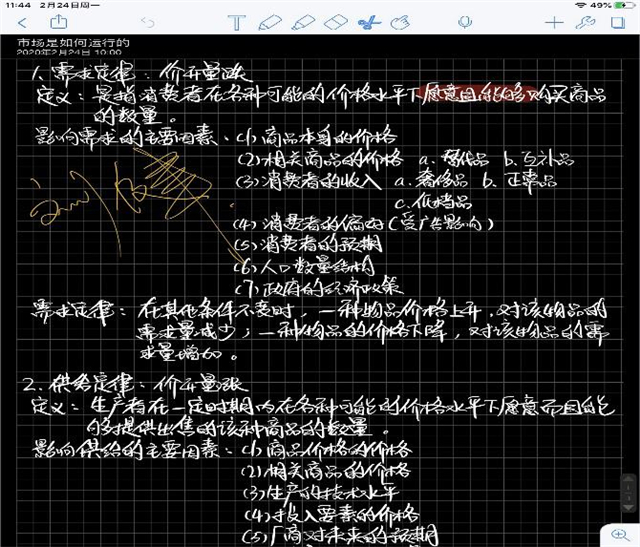Select the Text tool
640x547 pixels.
(x=236, y=22)
